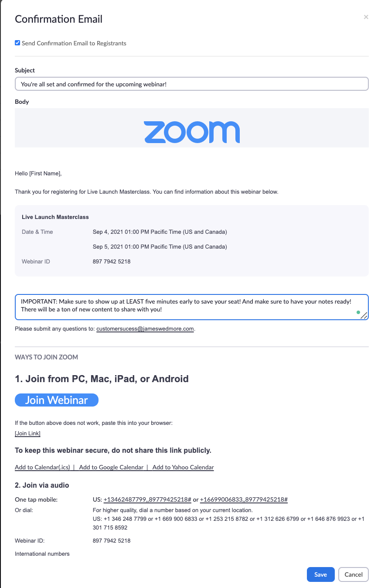Uncheck Send Confirmation Email to Registrants
The width and height of the screenshot is (381, 588).
coord(17,43)
